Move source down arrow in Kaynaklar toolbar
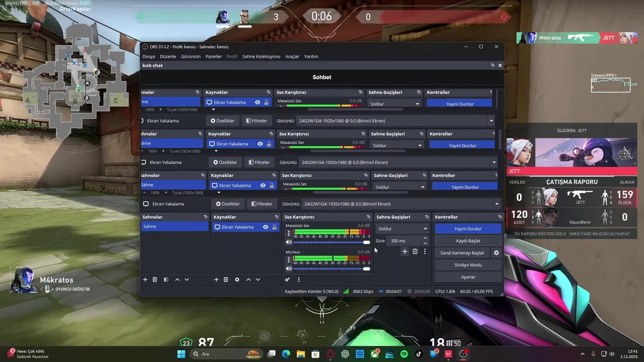The image size is (644, 362). click(258, 280)
